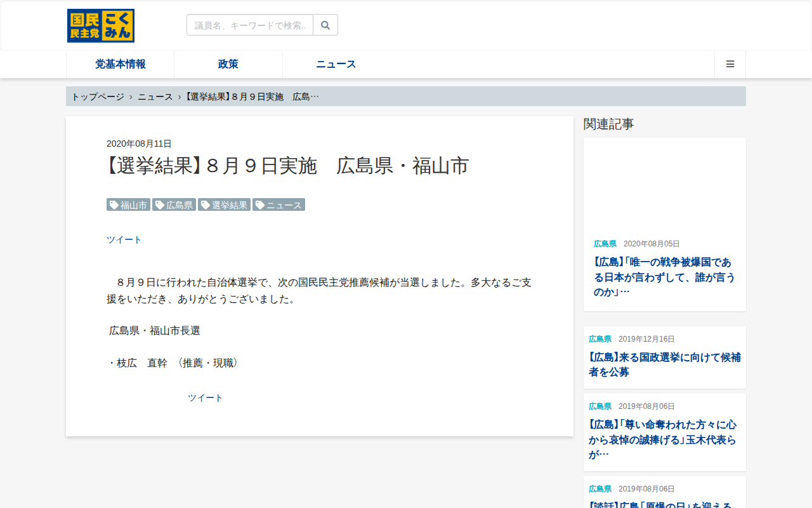Image resolution: width=812 pixels, height=508 pixels.
Task: Select the 福山市 tag
Action: click(128, 204)
